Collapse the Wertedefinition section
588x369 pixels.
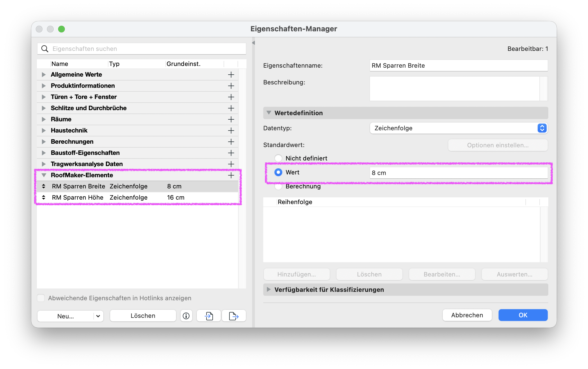coord(269,113)
